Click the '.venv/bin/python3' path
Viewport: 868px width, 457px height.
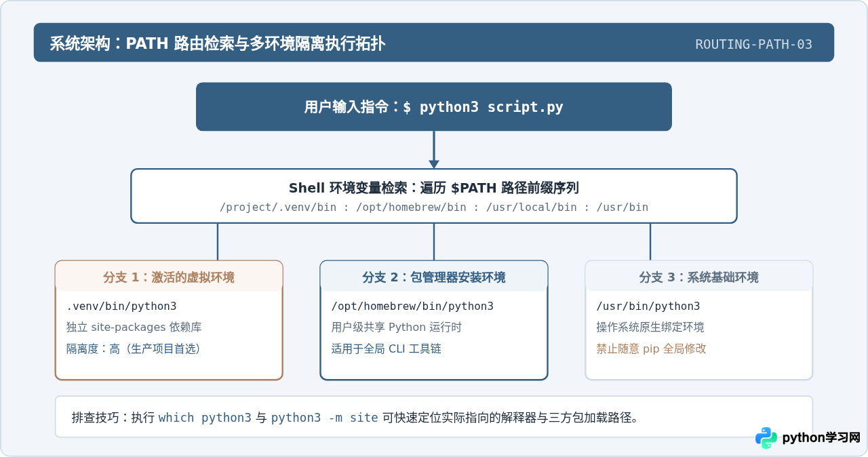coord(121,306)
